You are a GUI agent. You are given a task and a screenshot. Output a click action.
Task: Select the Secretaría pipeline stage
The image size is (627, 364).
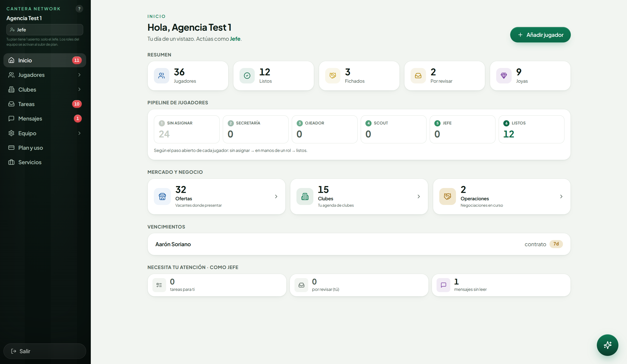click(255, 129)
